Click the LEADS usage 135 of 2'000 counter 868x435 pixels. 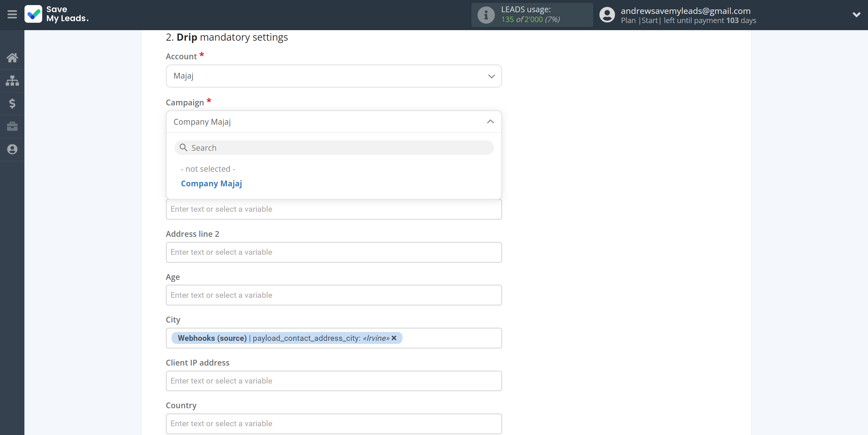[531, 19]
